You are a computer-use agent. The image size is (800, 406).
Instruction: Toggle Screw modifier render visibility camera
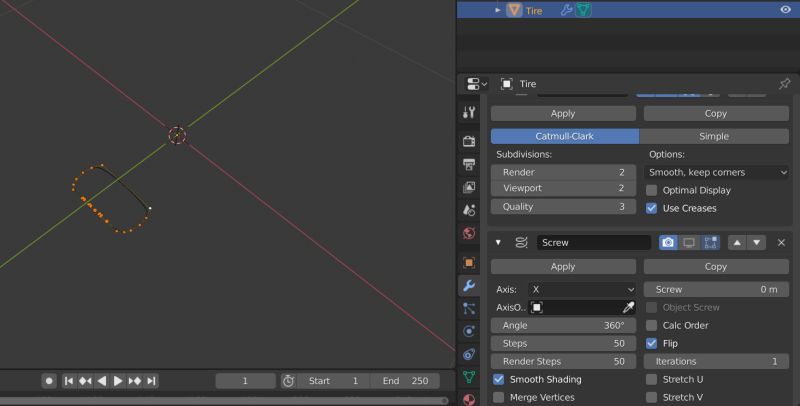[x=668, y=243]
